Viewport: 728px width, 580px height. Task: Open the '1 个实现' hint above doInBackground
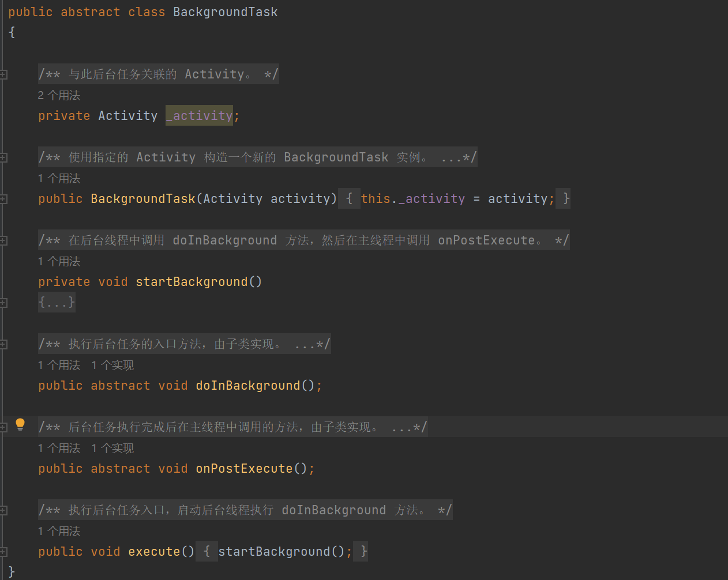(x=112, y=365)
